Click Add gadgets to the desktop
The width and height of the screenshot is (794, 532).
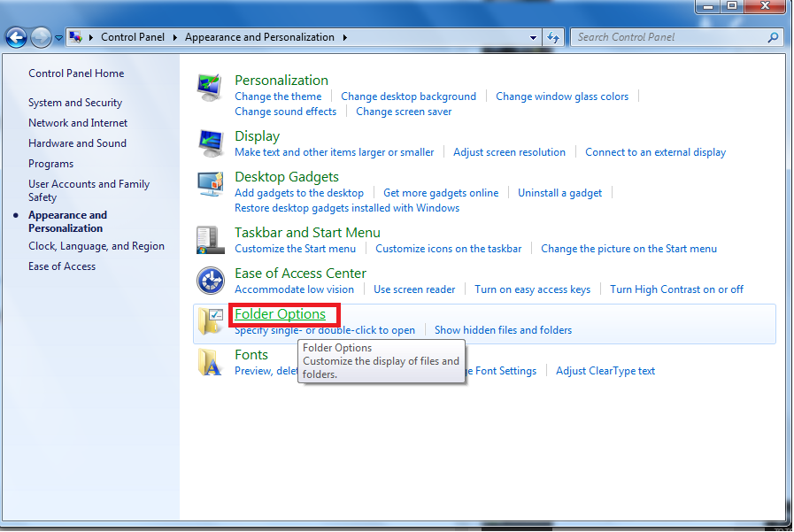(299, 193)
